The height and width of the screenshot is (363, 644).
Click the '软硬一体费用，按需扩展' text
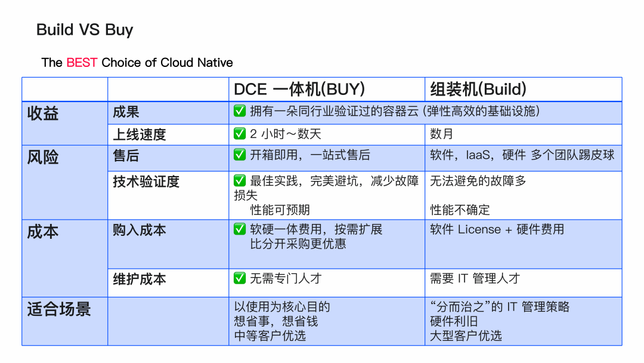316,229
